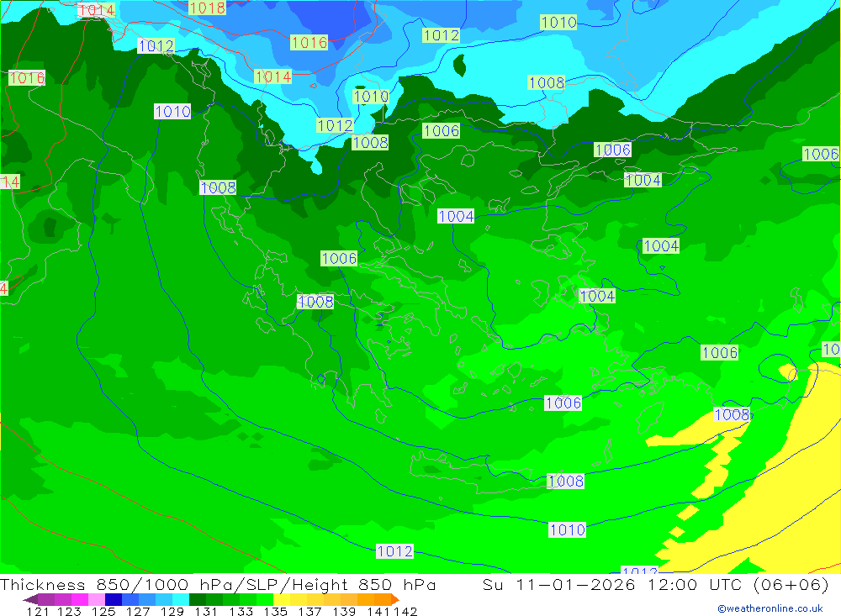Click the legend value 142
The image size is (841, 616).
(405, 611)
